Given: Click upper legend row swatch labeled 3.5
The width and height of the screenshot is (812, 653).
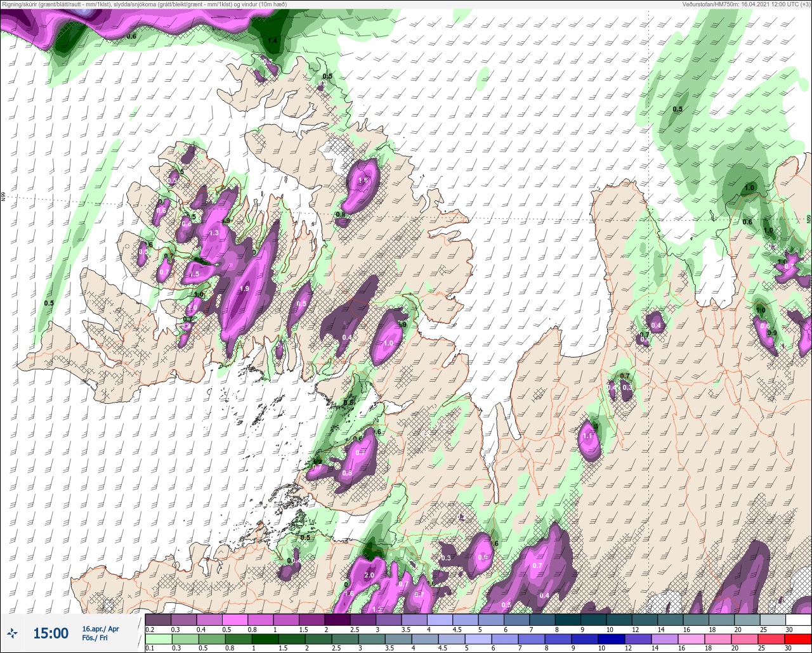Looking at the screenshot, I should tap(414, 619).
